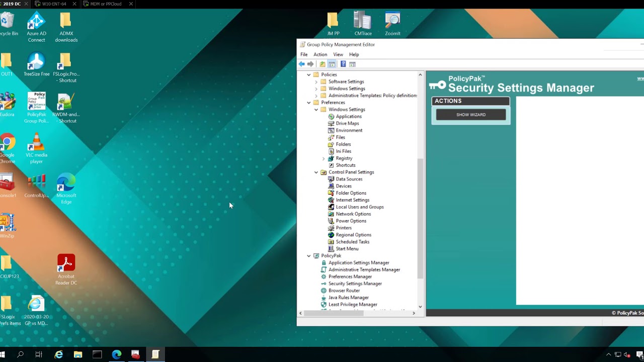Screen dimensions: 644x362
Task: Expand Administrative Templates: Policy definitions node
Action: pyautogui.click(x=316, y=96)
